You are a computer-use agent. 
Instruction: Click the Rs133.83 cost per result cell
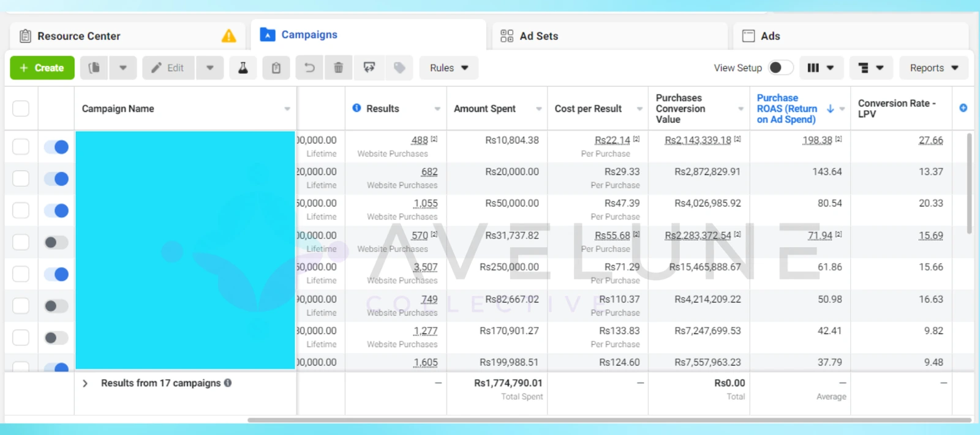[x=619, y=331]
